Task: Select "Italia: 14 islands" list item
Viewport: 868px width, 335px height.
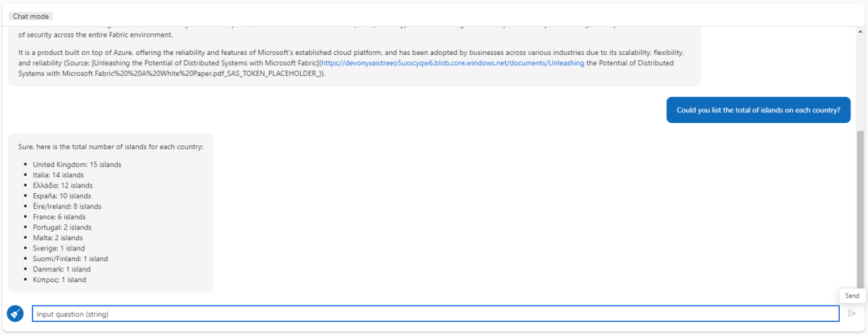Action: click(58, 175)
